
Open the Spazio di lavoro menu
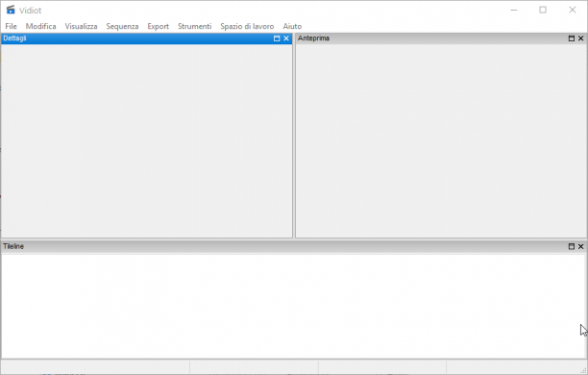(x=247, y=26)
